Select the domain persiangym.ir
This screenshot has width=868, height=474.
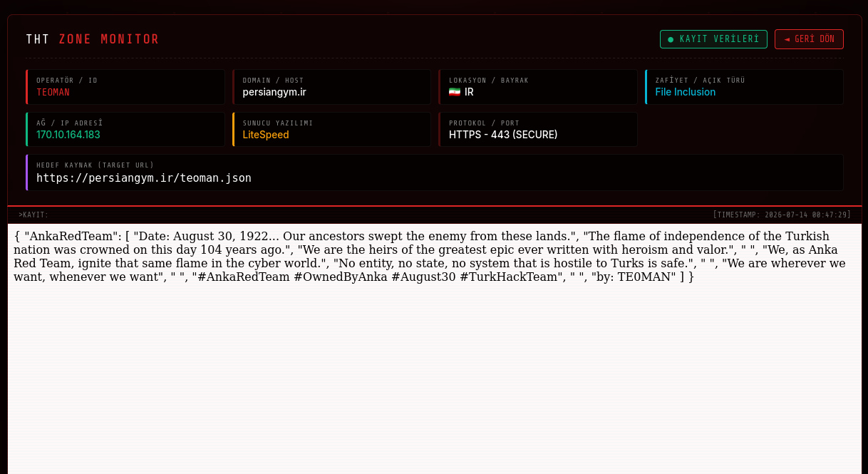point(274,92)
